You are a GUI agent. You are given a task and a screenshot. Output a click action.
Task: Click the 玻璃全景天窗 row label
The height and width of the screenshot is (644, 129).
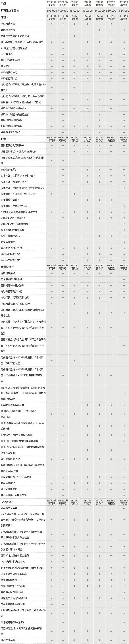[x=8, y=30]
